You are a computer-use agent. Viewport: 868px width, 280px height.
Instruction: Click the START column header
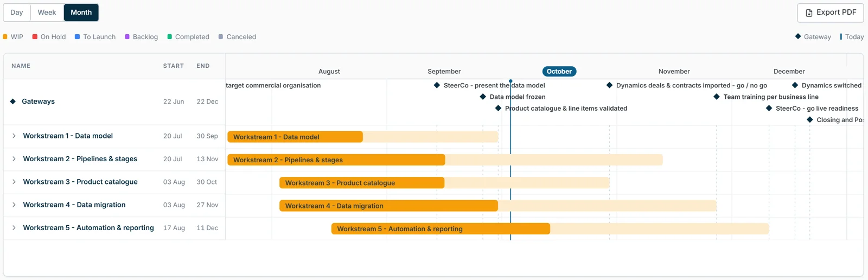click(x=174, y=66)
